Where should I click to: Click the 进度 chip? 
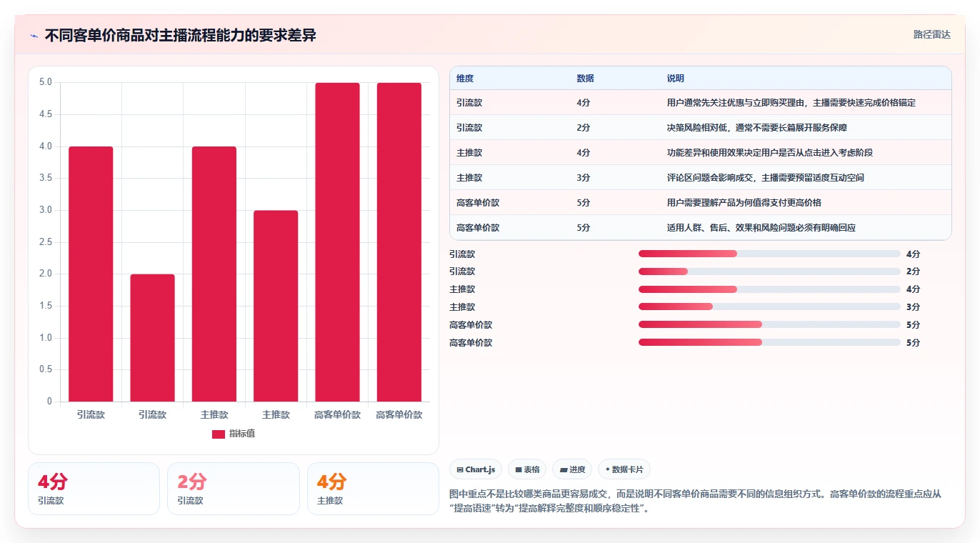[x=572, y=469]
